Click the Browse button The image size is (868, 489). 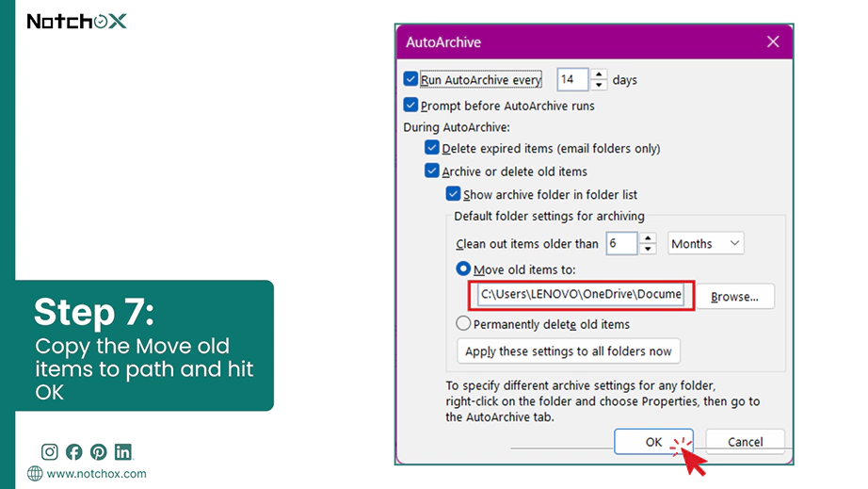point(734,296)
